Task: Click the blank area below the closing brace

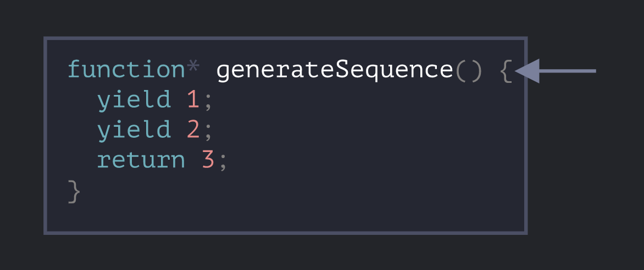Action: pyautogui.click(x=220, y=217)
